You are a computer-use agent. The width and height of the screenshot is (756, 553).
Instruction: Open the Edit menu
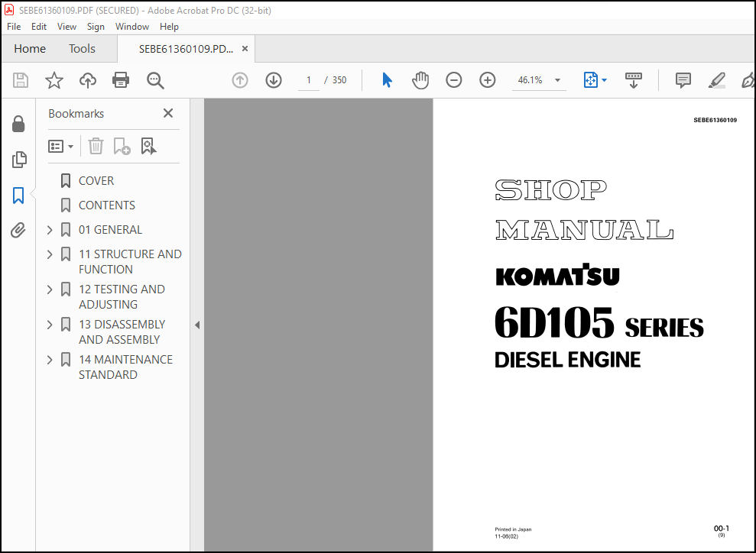pyautogui.click(x=38, y=27)
